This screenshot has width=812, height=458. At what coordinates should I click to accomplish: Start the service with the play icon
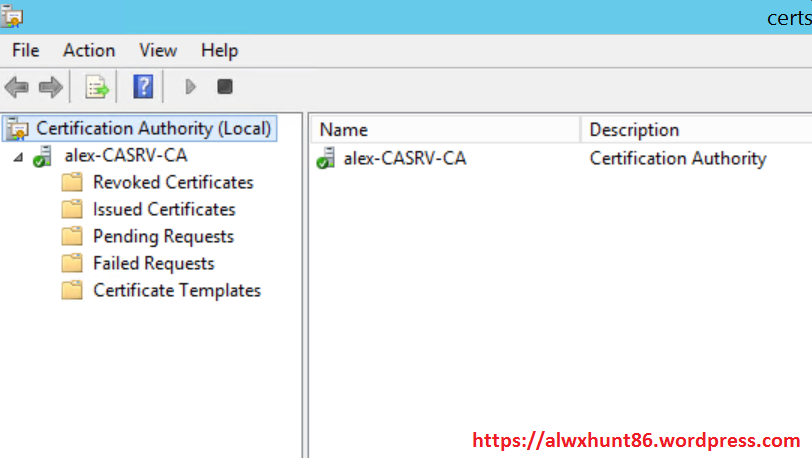190,87
